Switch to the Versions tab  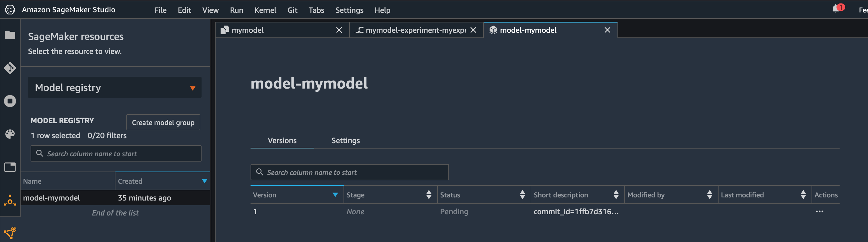(x=282, y=140)
